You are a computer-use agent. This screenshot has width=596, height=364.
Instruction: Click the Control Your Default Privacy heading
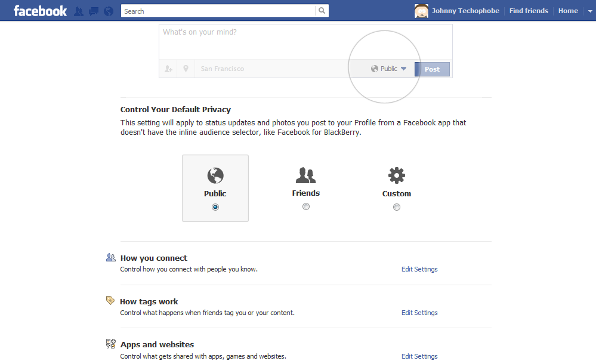pos(175,110)
